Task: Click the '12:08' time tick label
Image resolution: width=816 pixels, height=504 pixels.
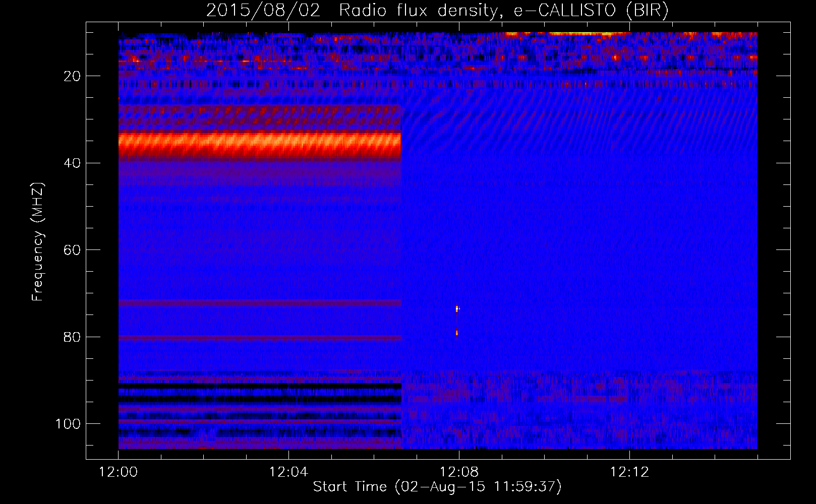Action: click(459, 472)
